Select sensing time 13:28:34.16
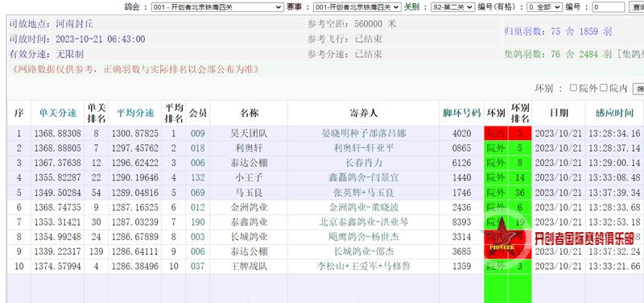The width and height of the screenshot is (644, 303). point(614,134)
